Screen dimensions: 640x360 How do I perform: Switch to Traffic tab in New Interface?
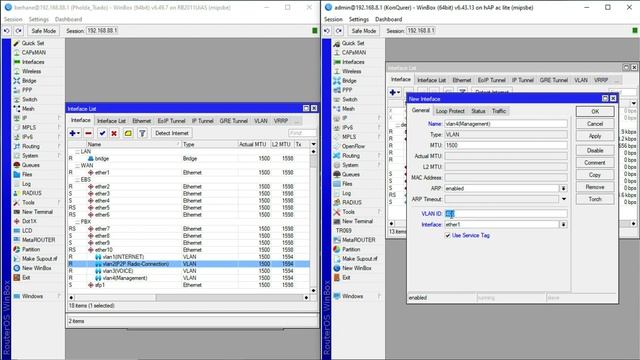[x=499, y=111]
